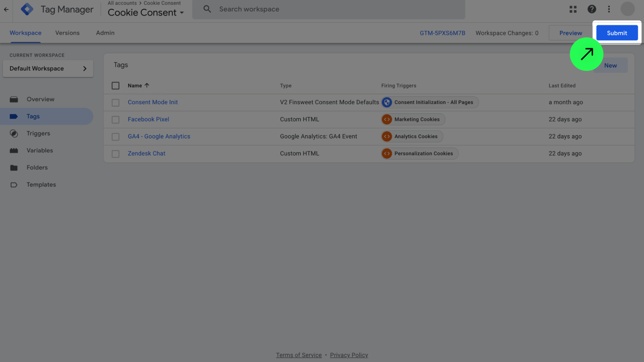The image size is (644, 362).
Task: Check the Facebook Pixel row checkbox
Action: [115, 120]
